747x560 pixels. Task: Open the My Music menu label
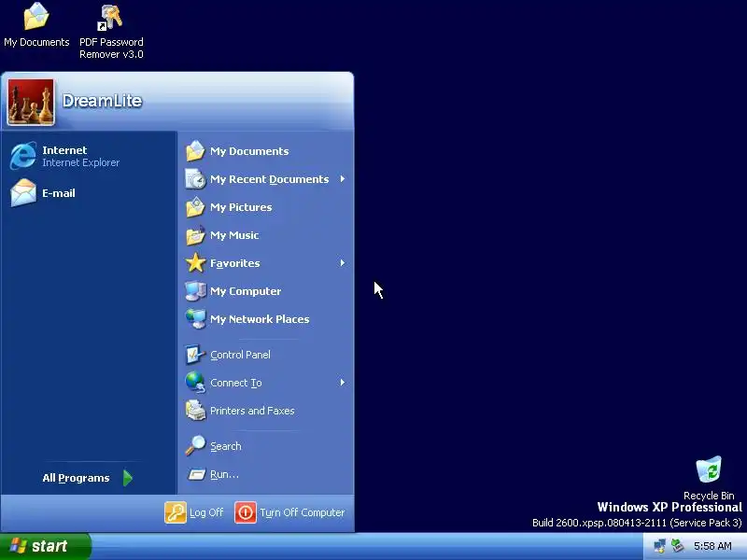[x=234, y=235]
